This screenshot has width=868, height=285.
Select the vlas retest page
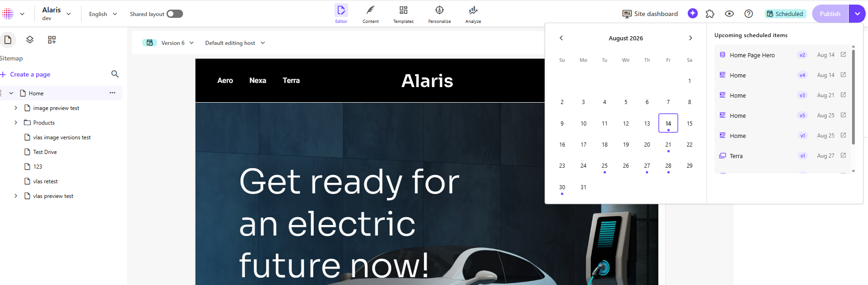tap(45, 181)
